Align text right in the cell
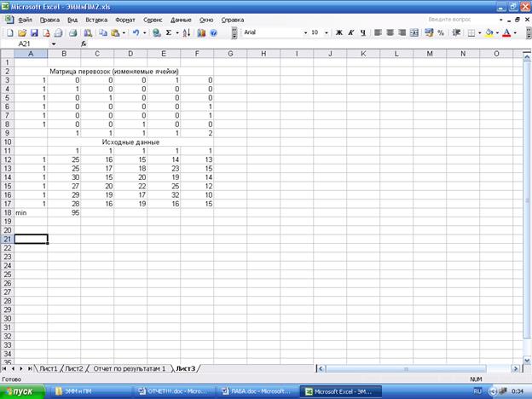Viewport: 532px width, 399px height. pos(402,32)
